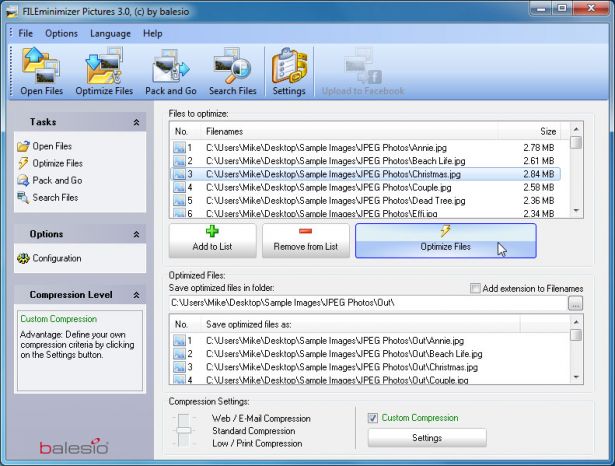Click the Low / Print Compression label
This screenshot has height=466, width=615.
(257, 444)
